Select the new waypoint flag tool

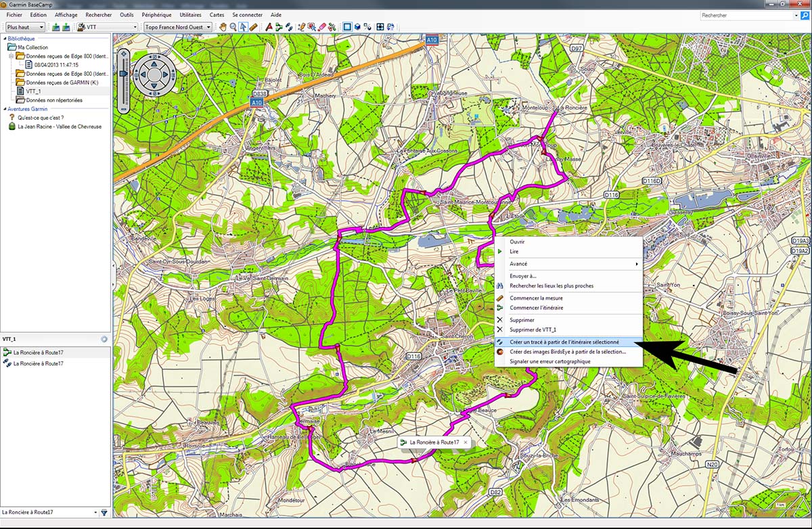[x=269, y=27]
